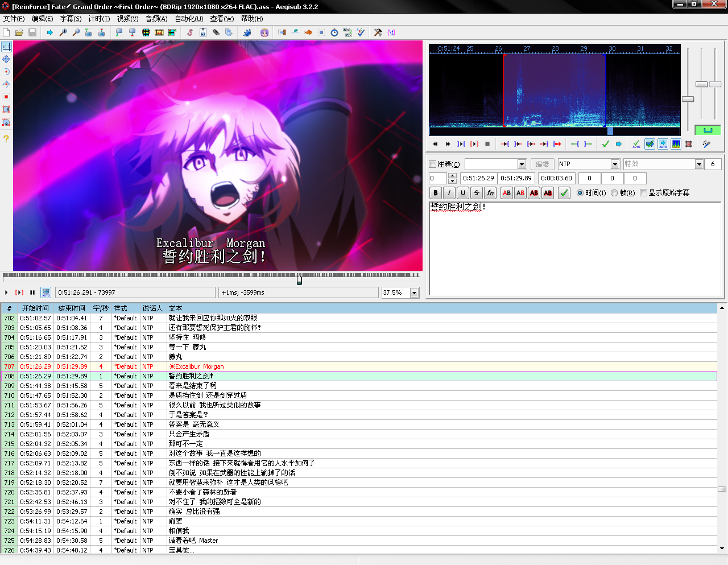Select the rectangular clip video tool

[x=6, y=109]
